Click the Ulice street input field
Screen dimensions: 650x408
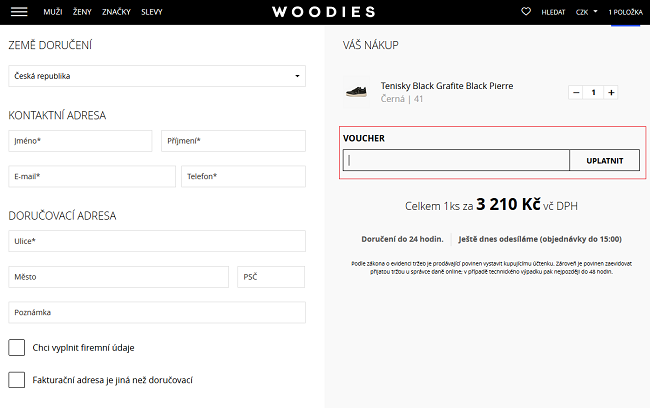pos(156,241)
